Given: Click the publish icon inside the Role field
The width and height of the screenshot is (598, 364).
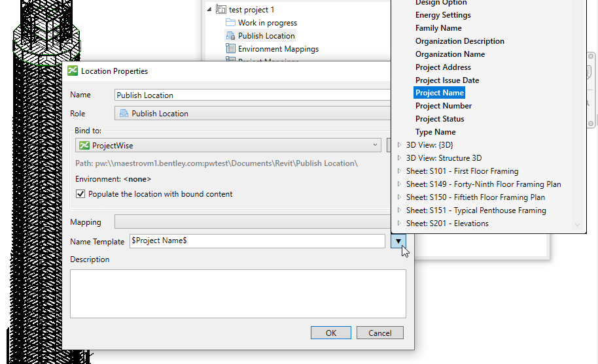Looking at the screenshot, I should (x=124, y=114).
